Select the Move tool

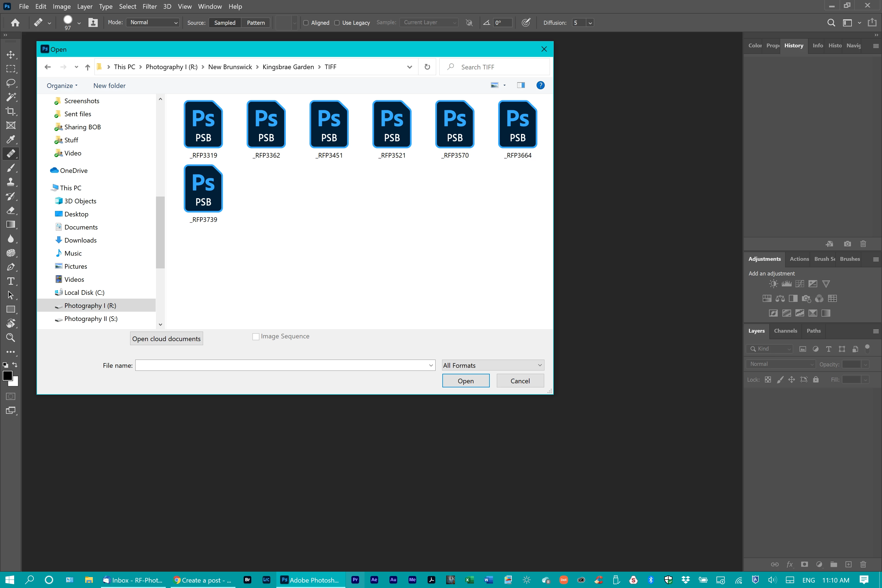click(11, 55)
